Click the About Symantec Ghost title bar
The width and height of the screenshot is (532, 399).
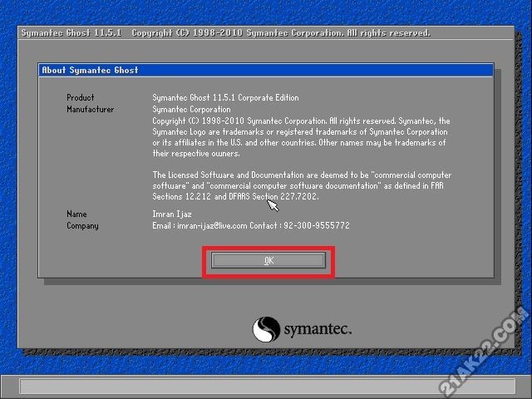[x=266, y=70]
